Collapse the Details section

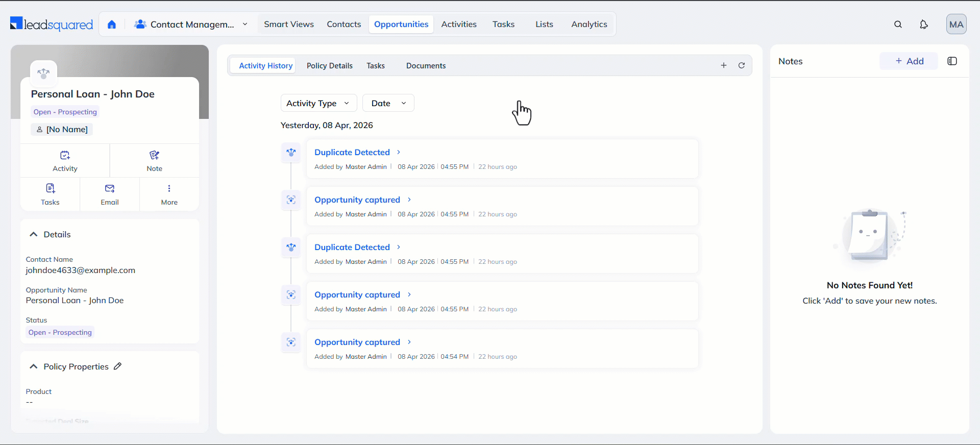point(34,234)
